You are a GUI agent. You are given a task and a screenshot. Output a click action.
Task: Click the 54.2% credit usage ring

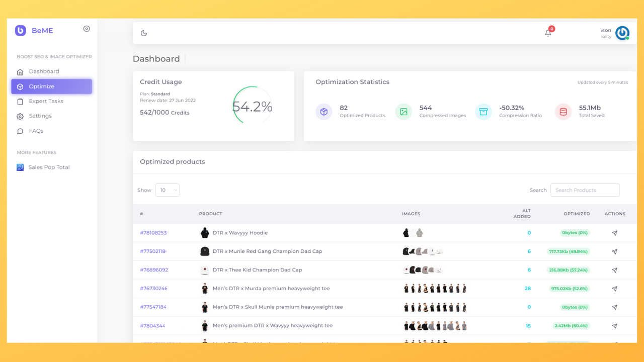pyautogui.click(x=252, y=106)
